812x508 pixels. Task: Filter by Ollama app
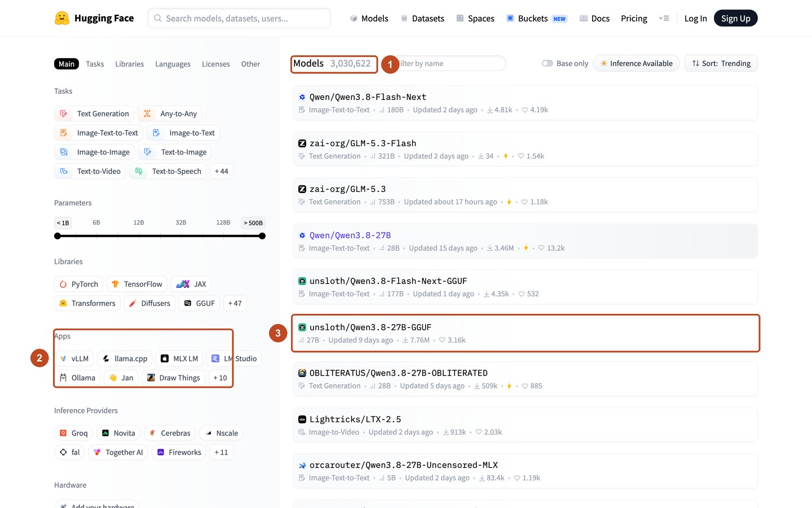point(77,378)
